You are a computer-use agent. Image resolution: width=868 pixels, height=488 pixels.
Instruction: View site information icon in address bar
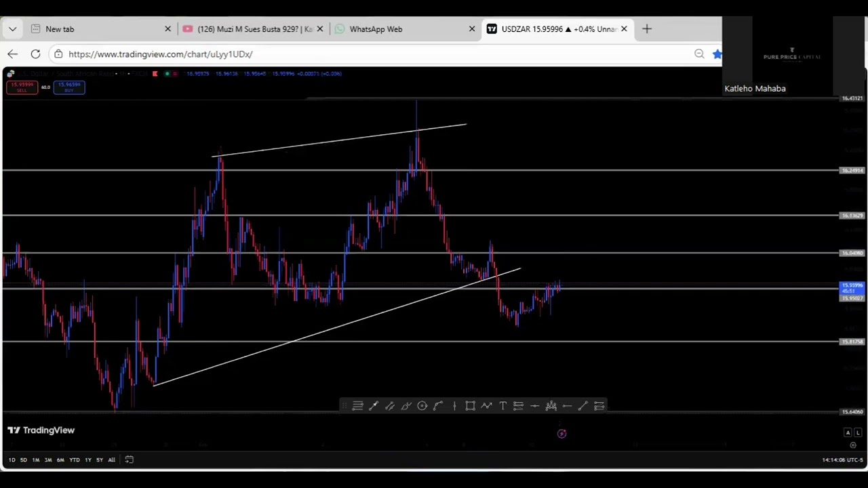click(58, 54)
